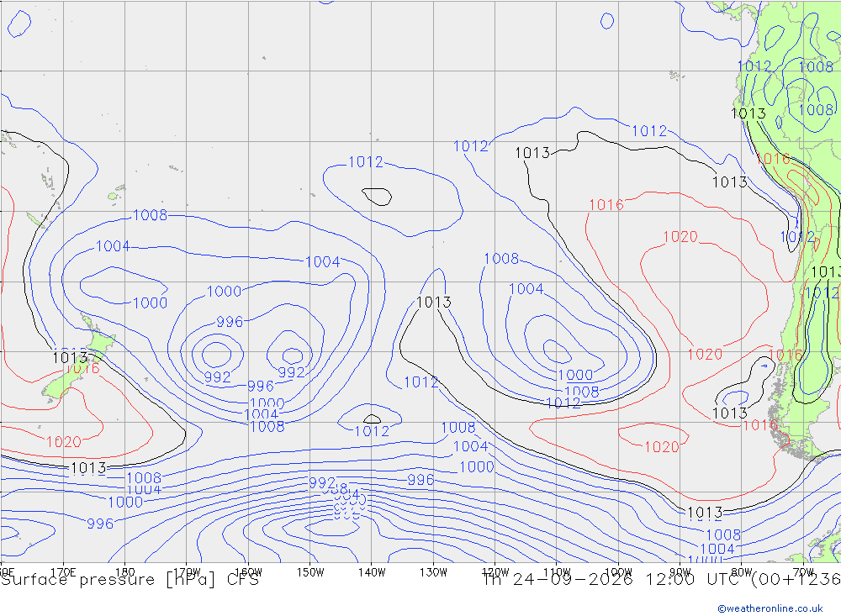Select the 80W longitude label
The width and height of the screenshot is (841, 616).
[742, 572]
